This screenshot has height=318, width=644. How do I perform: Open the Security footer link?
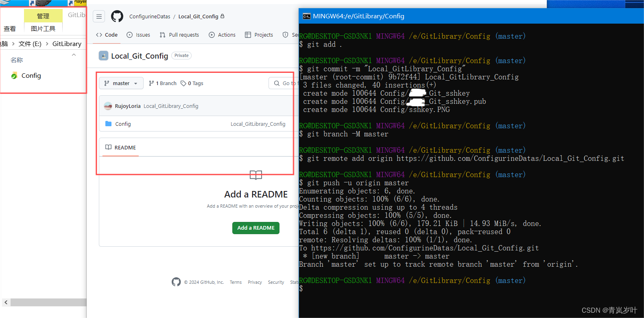276,282
